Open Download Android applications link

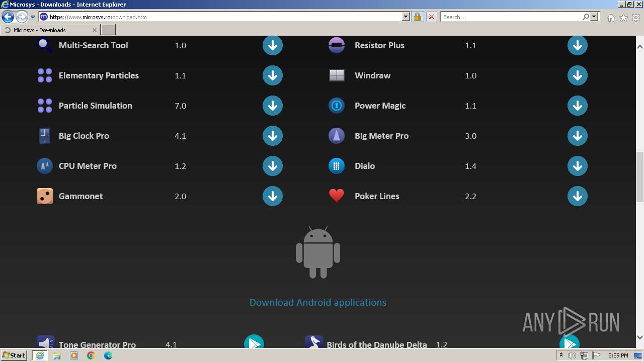click(318, 302)
